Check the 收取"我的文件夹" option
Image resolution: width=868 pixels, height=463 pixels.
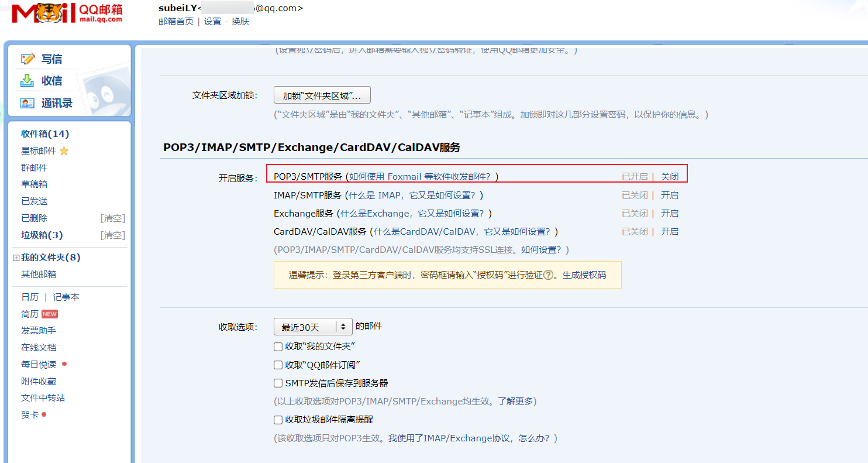278,347
